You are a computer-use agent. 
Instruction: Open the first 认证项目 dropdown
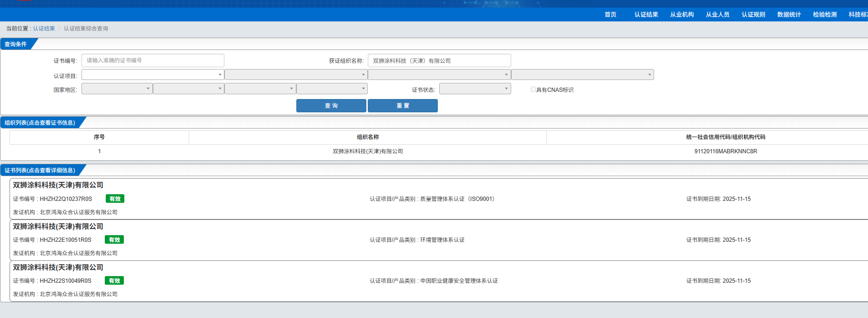pos(153,75)
